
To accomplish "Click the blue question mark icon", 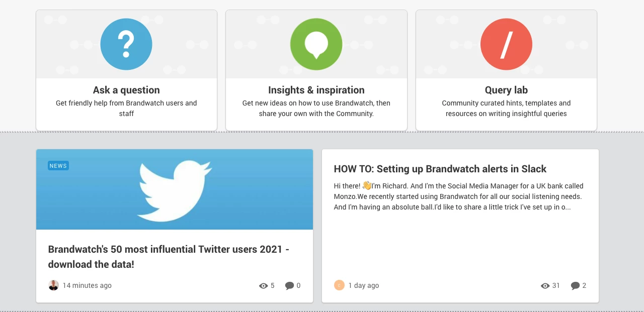I will pos(126,44).
